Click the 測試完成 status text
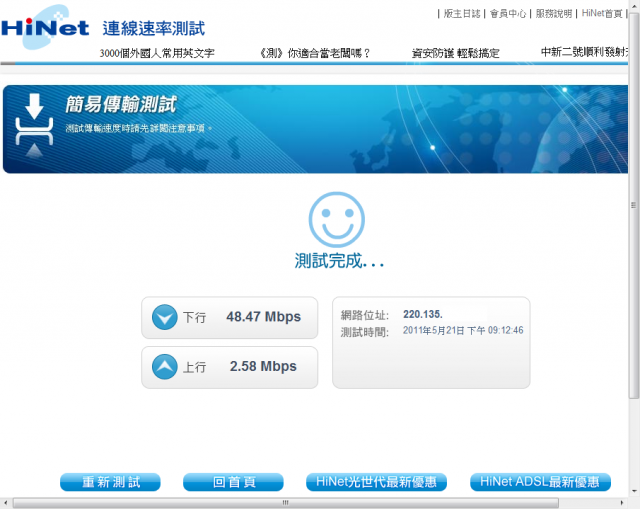This screenshot has height=509, width=640. click(339, 260)
